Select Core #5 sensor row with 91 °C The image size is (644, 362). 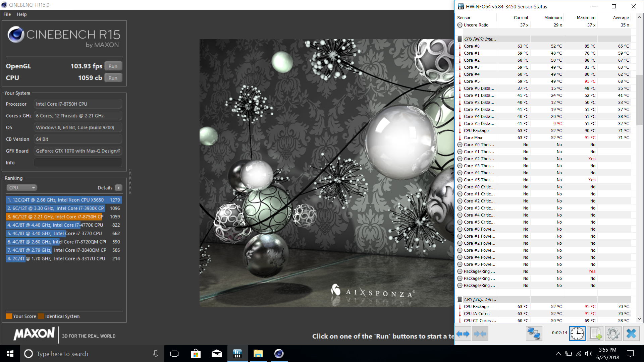(543, 81)
